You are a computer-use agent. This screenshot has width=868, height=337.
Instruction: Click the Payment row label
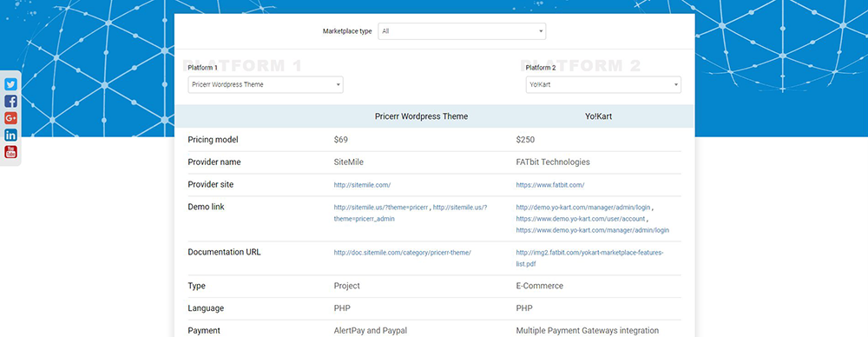tap(204, 330)
